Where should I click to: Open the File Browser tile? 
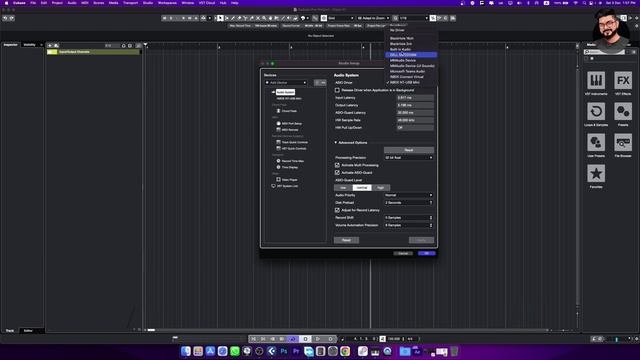coord(623,142)
